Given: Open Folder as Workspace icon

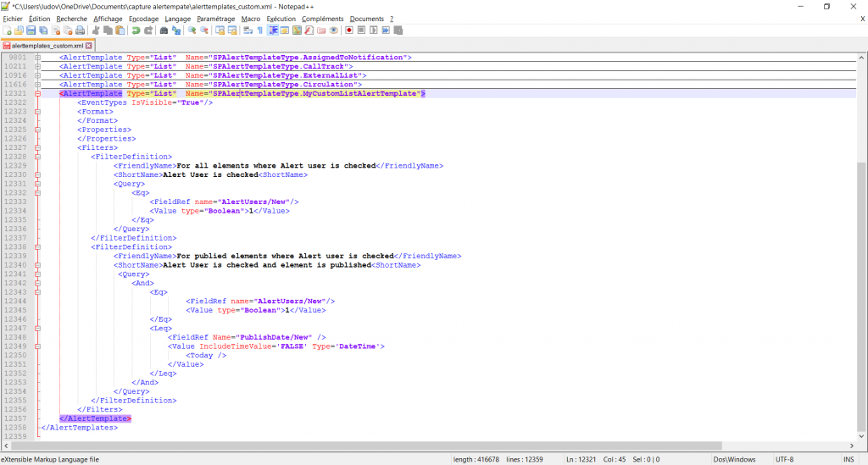Looking at the screenshot, I should pos(321,30).
